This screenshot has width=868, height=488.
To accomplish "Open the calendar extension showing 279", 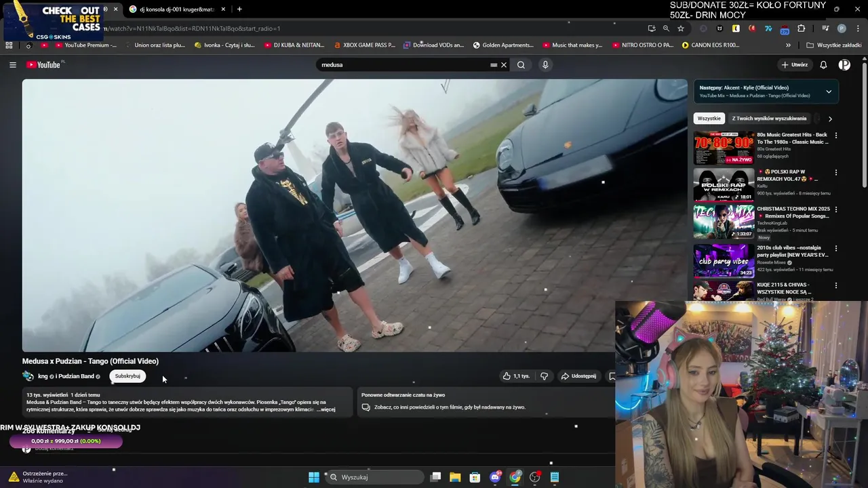I will [785, 29].
